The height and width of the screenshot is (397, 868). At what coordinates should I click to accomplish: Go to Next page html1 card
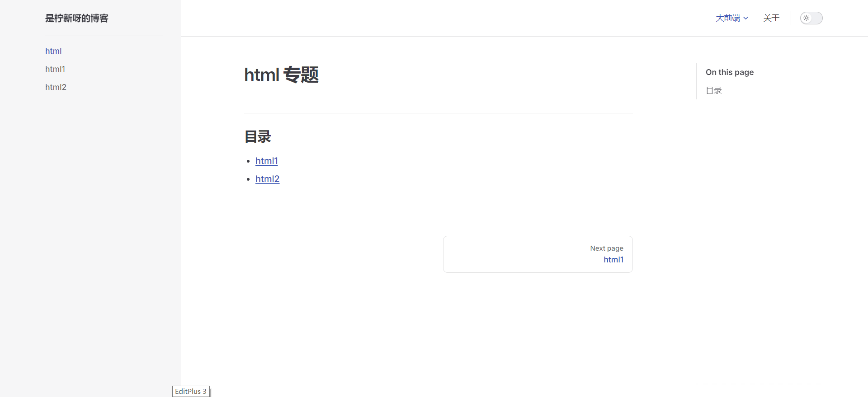click(538, 254)
